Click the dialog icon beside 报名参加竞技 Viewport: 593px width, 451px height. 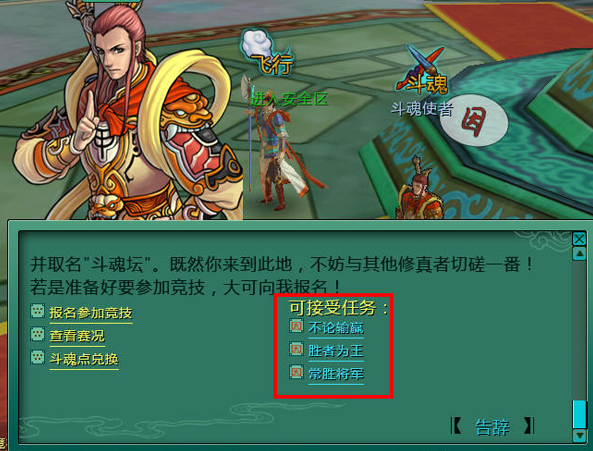tap(37, 311)
